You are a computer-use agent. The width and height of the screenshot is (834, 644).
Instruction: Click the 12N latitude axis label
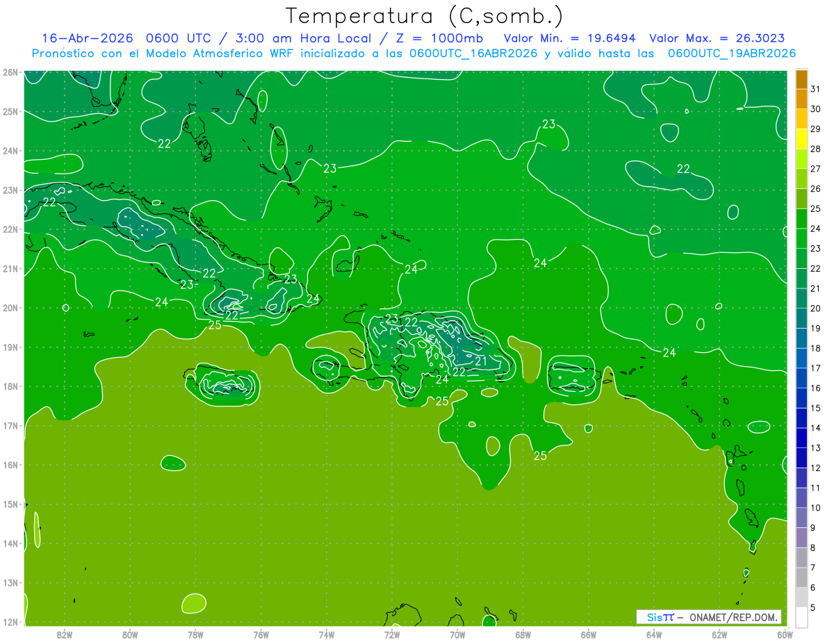coord(10,622)
